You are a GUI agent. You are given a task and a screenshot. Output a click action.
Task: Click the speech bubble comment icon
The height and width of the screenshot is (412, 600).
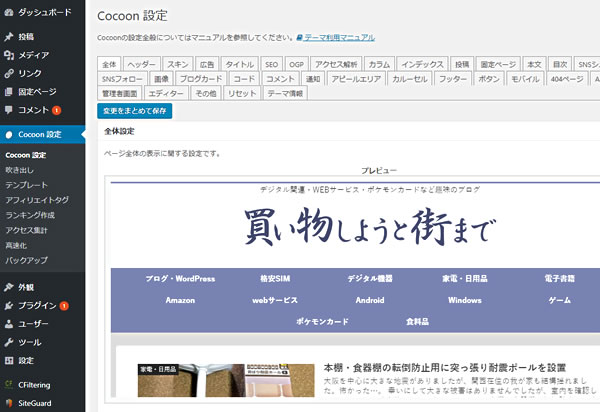9,110
